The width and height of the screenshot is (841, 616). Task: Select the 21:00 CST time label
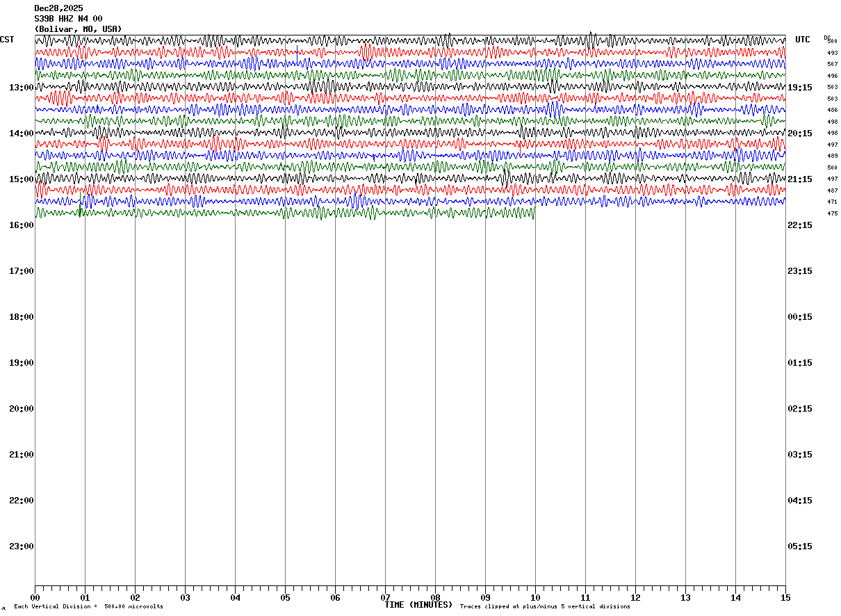click(22, 455)
